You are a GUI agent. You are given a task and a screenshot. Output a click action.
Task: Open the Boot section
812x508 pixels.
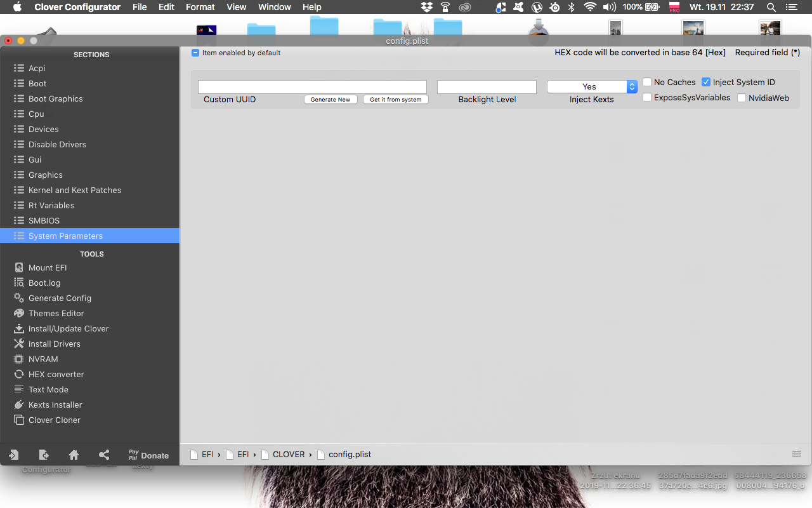click(89, 83)
